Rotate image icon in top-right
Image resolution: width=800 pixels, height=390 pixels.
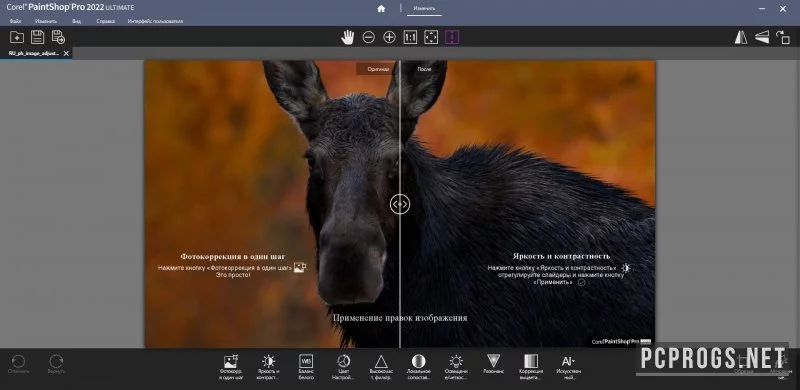pyautogui.click(x=783, y=37)
